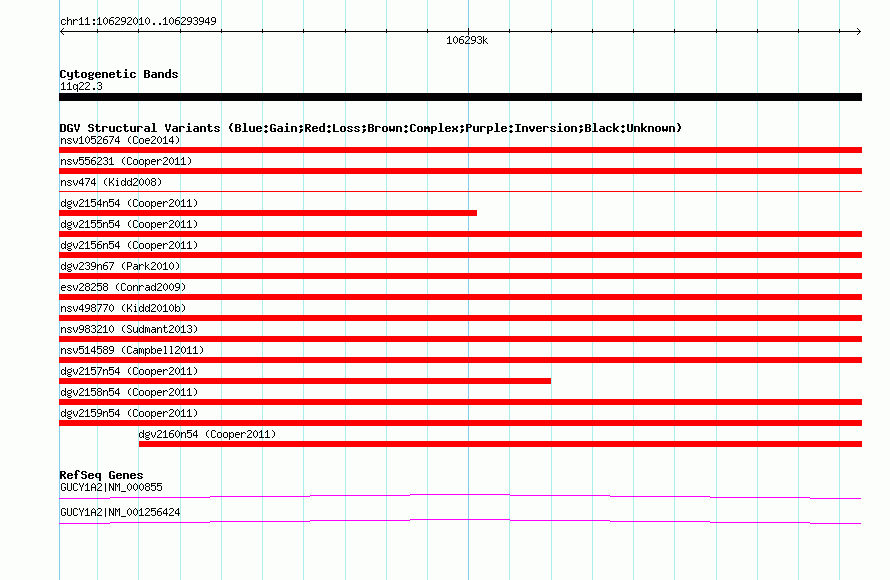Click the red bar of dgv2159n54
Image resolution: width=890 pixels, height=580 pixels.
tap(460, 423)
